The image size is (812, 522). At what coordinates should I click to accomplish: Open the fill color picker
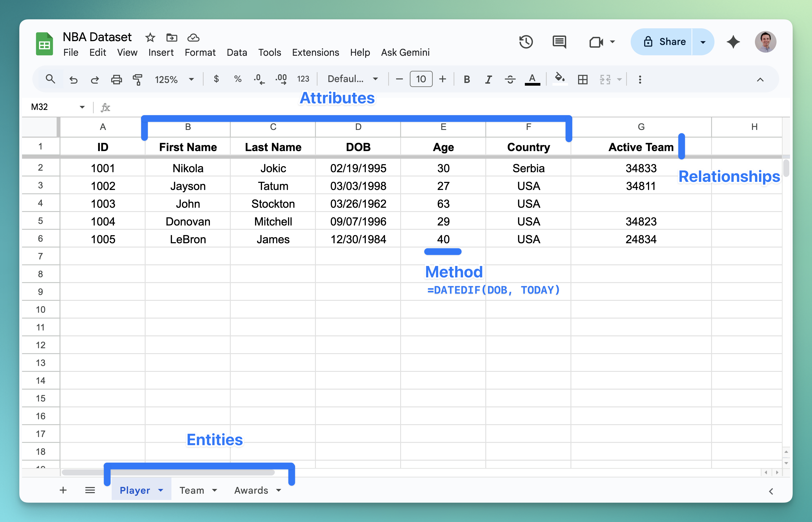point(560,79)
